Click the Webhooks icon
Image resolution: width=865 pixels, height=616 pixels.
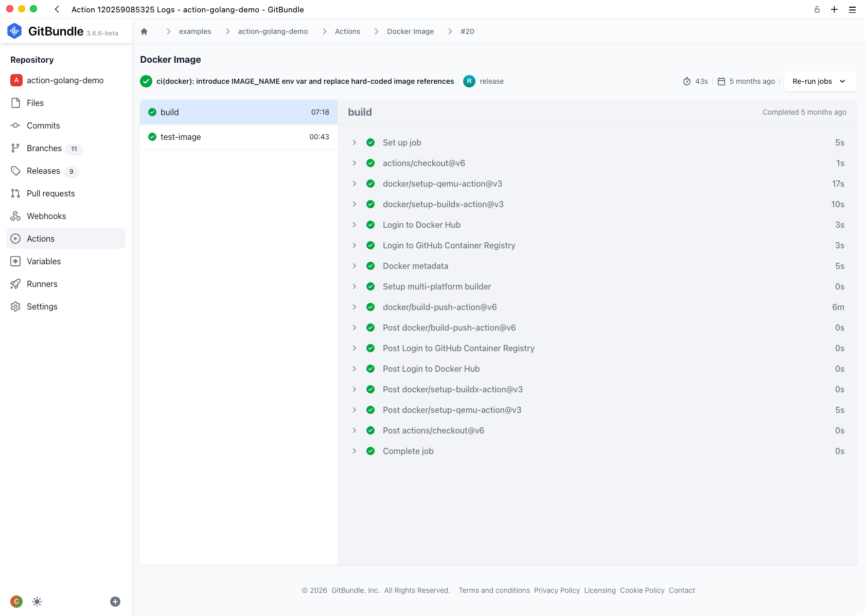(16, 216)
